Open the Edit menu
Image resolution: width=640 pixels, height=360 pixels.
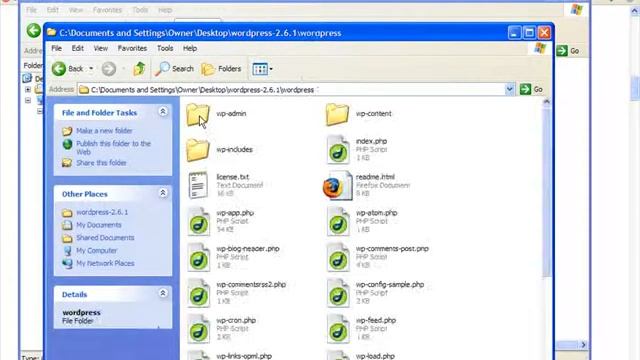78,48
